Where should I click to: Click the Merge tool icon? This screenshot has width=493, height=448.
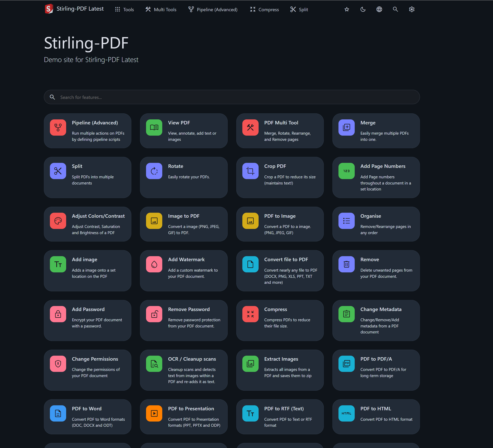346,127
